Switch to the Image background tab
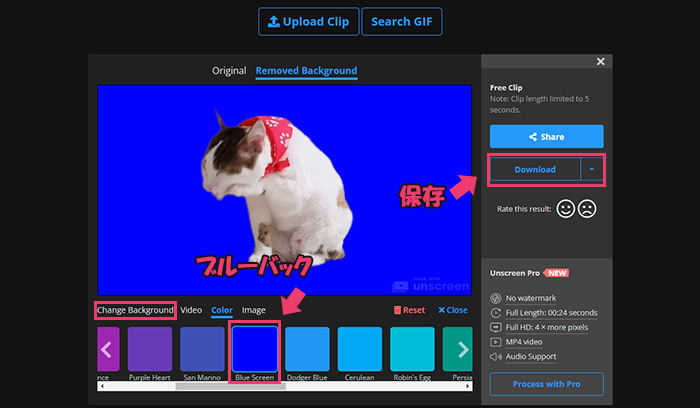 coord(254,310)
